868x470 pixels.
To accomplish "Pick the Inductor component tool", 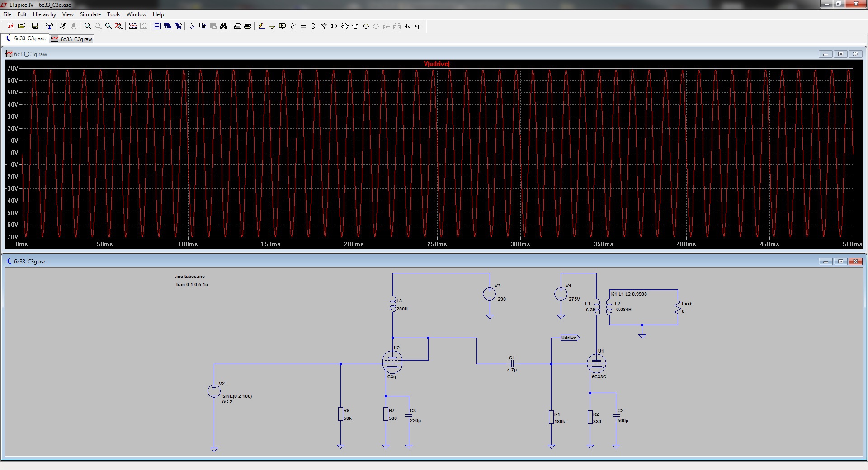I will (313, 26).
